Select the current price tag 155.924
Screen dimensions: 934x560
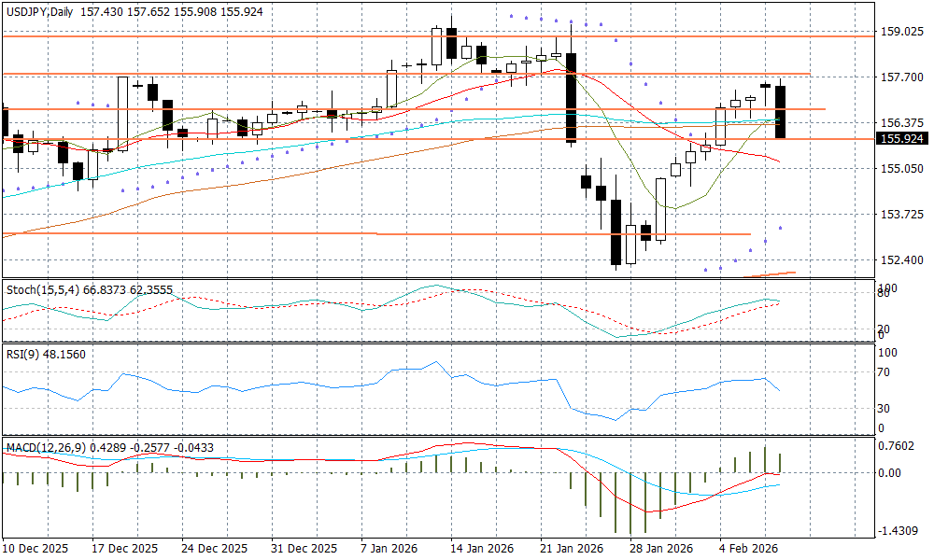[901, 138]
